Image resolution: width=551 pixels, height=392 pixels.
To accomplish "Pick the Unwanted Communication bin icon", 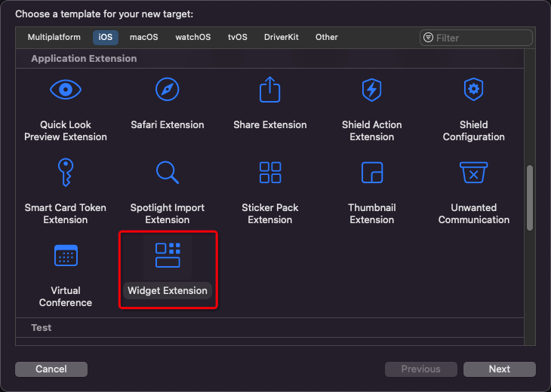I will tap(474, 173).
